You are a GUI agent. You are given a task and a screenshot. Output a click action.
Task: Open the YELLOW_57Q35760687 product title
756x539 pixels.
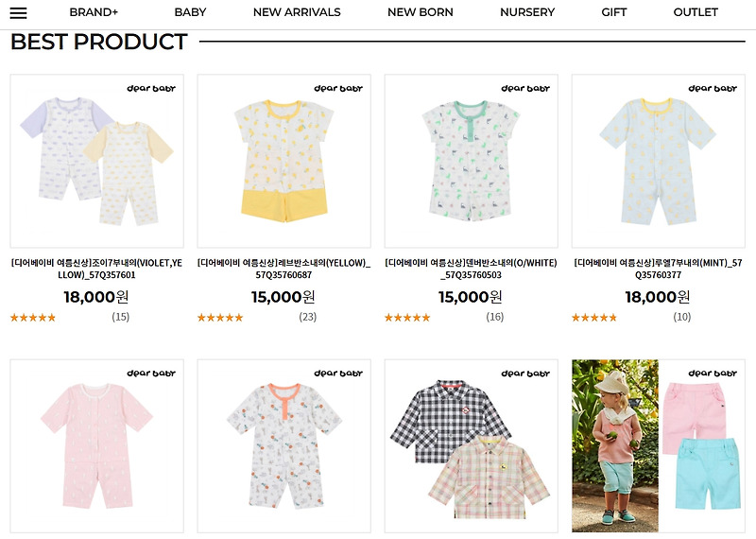284,269
